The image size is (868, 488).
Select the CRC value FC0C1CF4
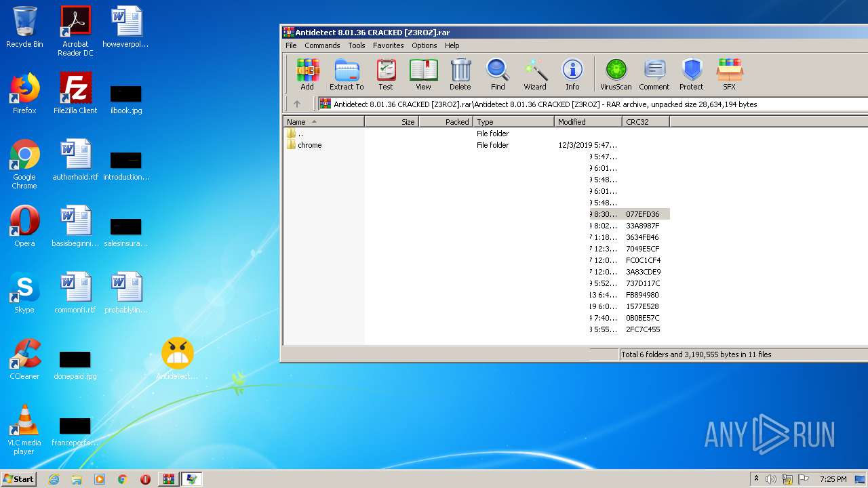[x=643, y=260]
